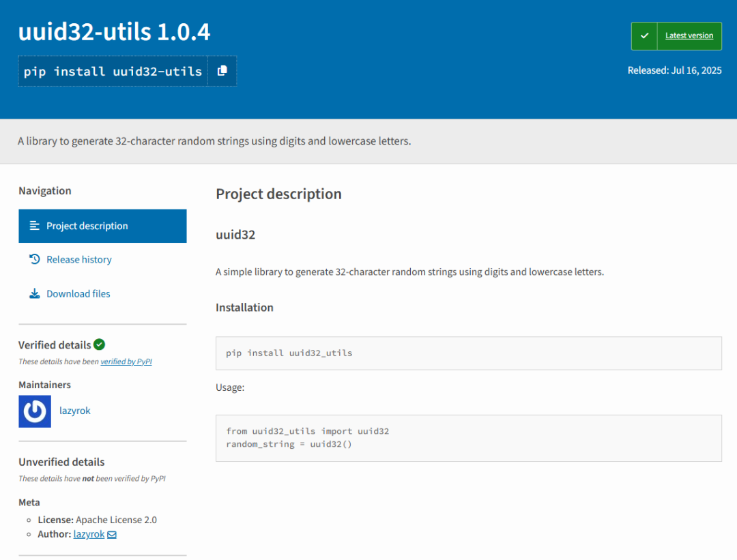Click the 'Released: Jul 16, 2025' date text
737x560 pixels.
(674, 70)
